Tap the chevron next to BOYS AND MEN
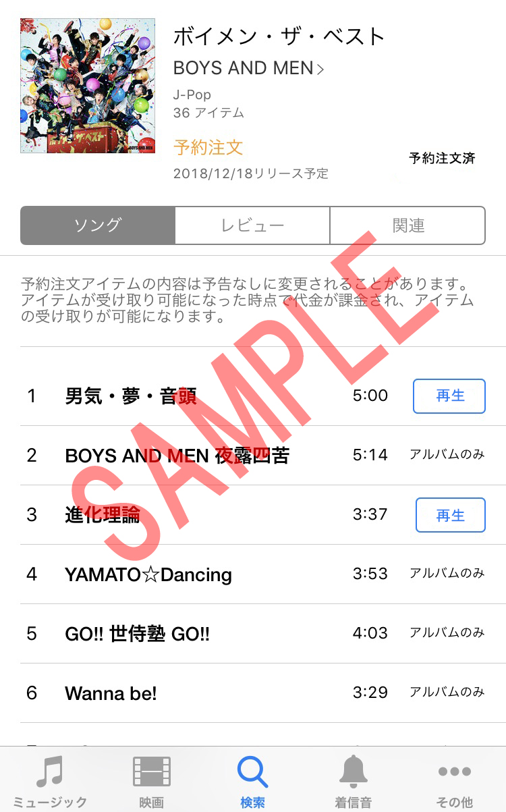The image size is (506, 812). coord(320,69)
